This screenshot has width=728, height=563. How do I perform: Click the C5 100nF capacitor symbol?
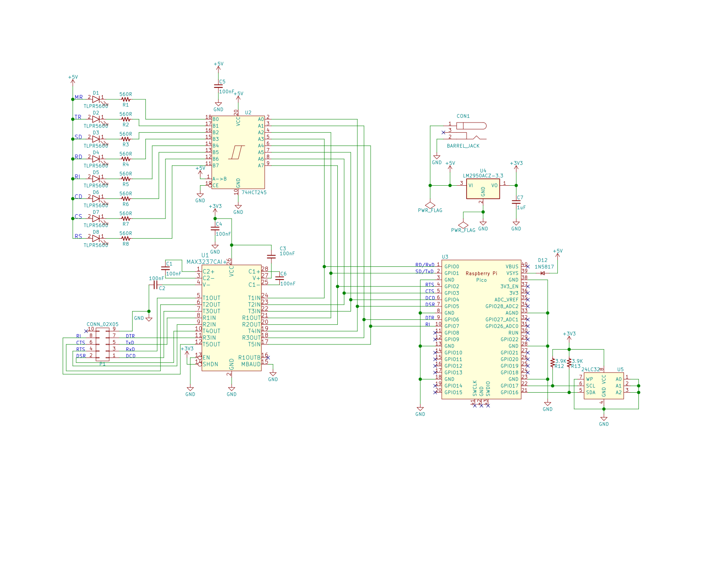(x=218, y=86)
